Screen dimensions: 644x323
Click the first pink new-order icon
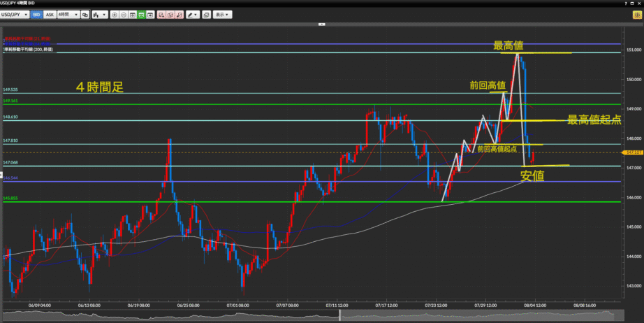pos(161,15)
